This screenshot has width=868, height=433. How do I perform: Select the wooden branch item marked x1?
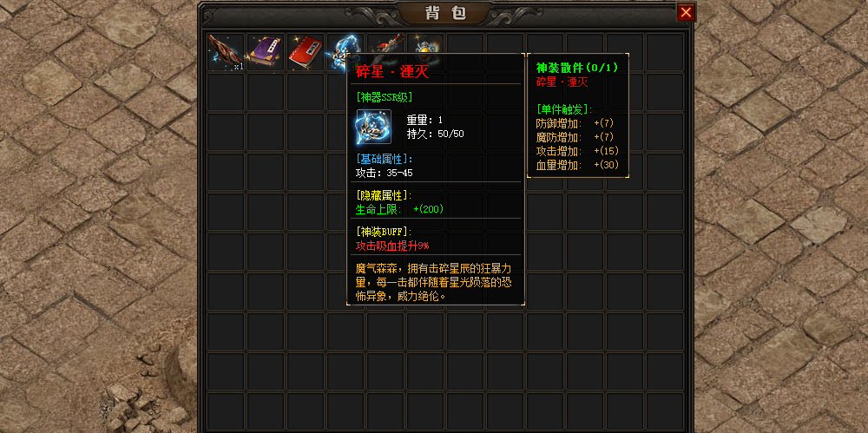[x=226, y=53]
